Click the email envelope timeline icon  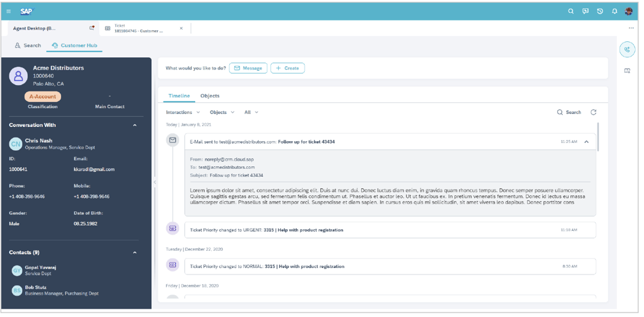point(173,140)
